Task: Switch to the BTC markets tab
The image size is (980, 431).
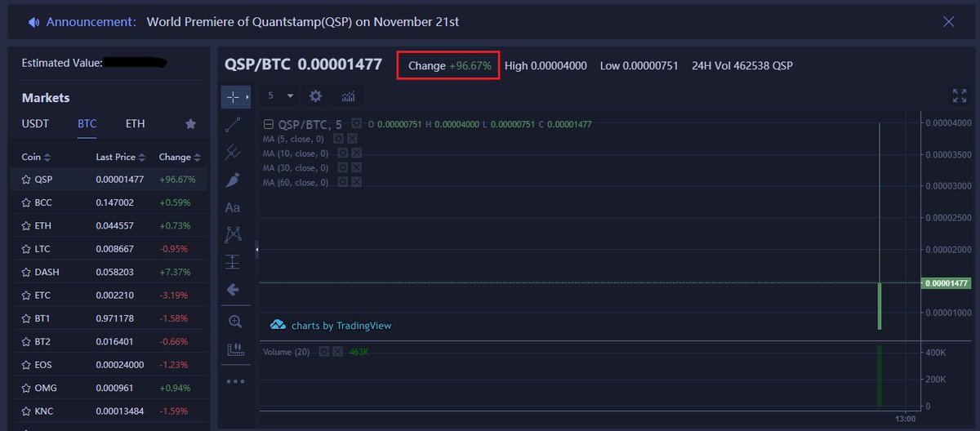Action: point(87,124)
